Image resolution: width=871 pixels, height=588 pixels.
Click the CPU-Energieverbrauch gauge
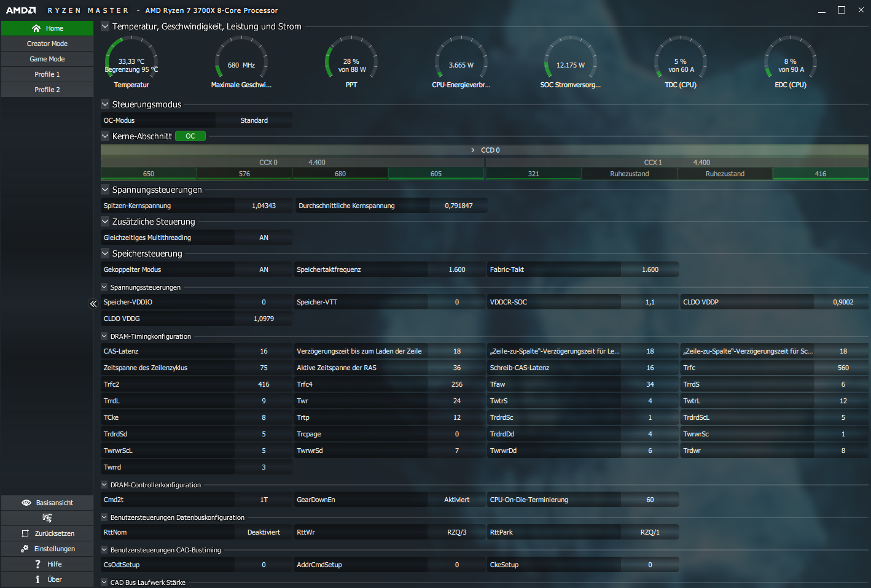[x=461, y=61]
